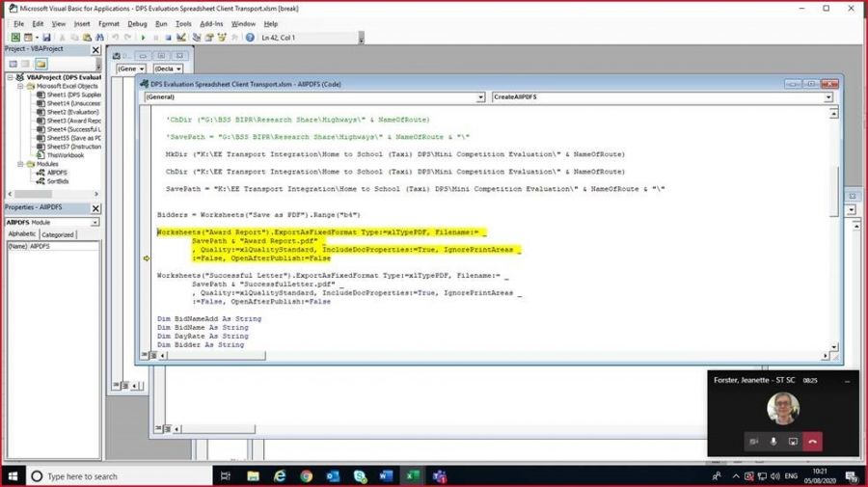Open the Debug menu

(x=137, y=24)
